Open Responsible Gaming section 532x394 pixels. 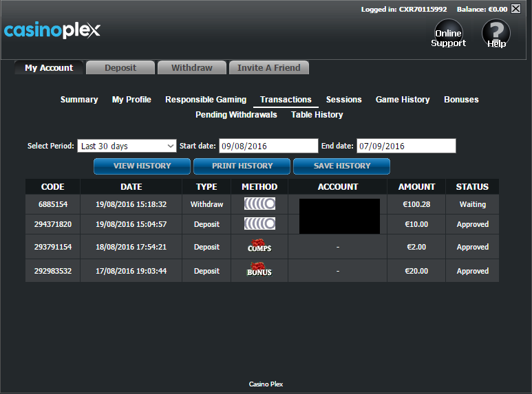tap(206, 99)
